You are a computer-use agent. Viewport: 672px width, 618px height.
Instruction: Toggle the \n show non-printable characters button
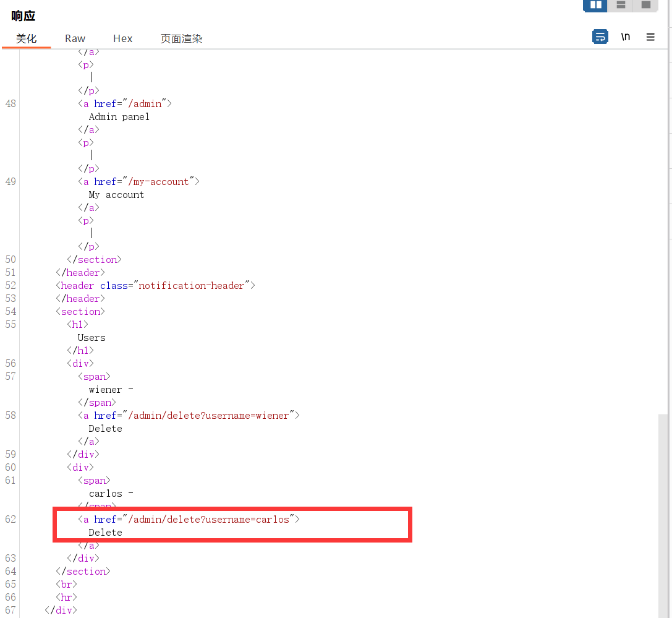[626, 37]
